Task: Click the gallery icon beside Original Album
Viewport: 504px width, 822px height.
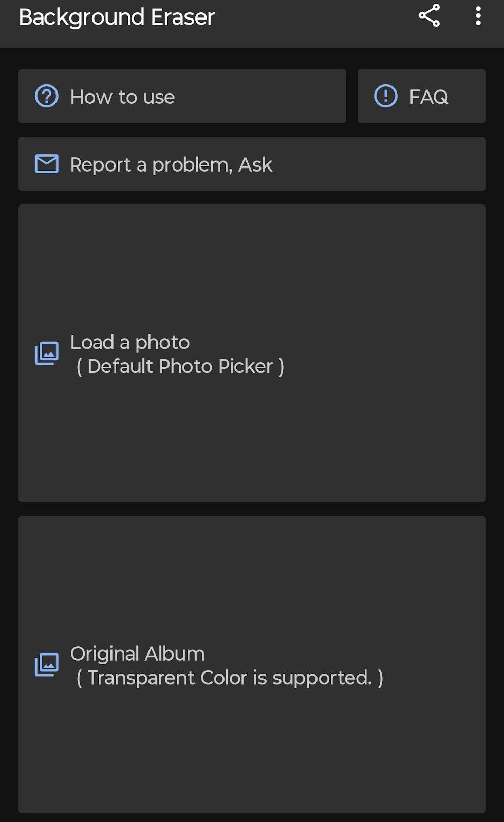Action: pos(46,665)
